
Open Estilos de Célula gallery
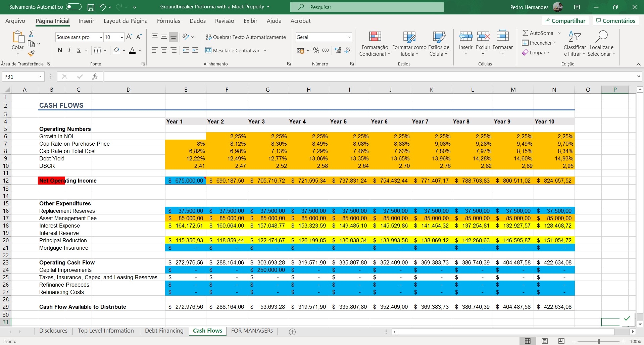(x=438, y=43)
